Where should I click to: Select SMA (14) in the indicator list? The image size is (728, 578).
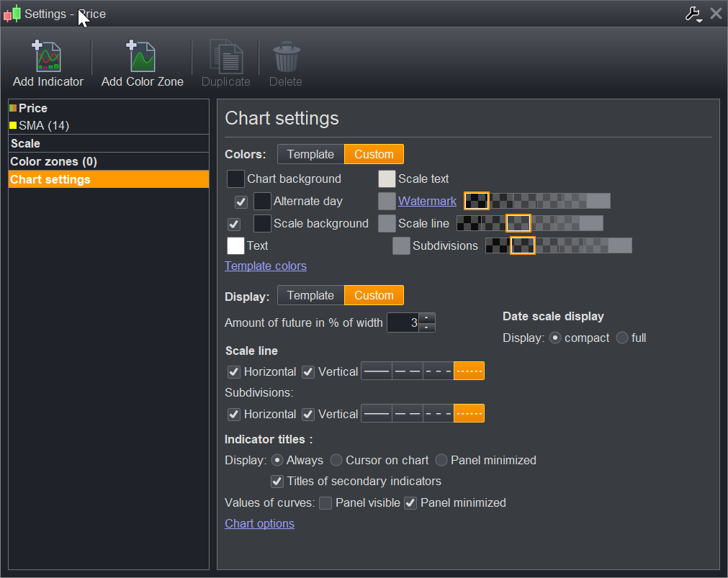coord(43,125)
